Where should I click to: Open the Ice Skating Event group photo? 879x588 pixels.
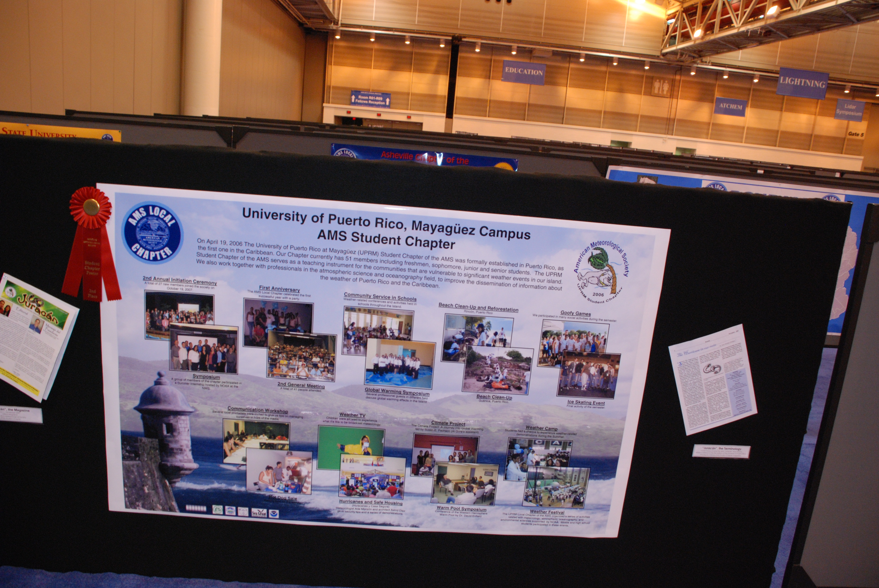click(x=588, y=374)
